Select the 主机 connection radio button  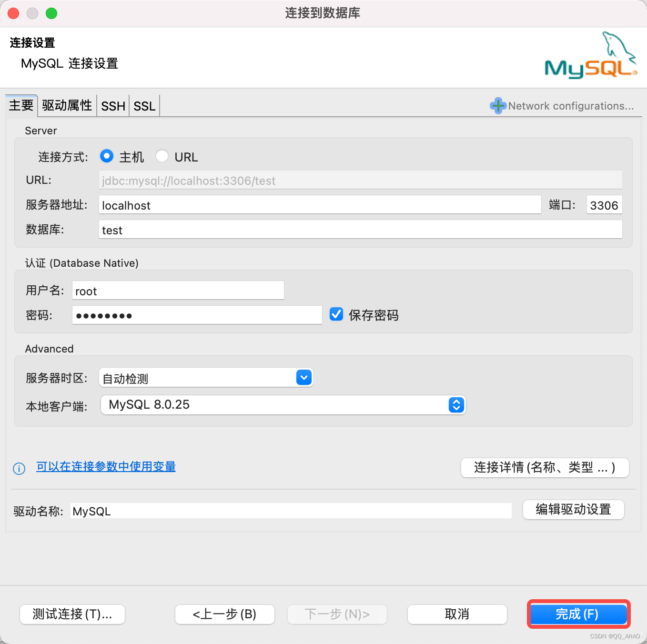[107, 156]
